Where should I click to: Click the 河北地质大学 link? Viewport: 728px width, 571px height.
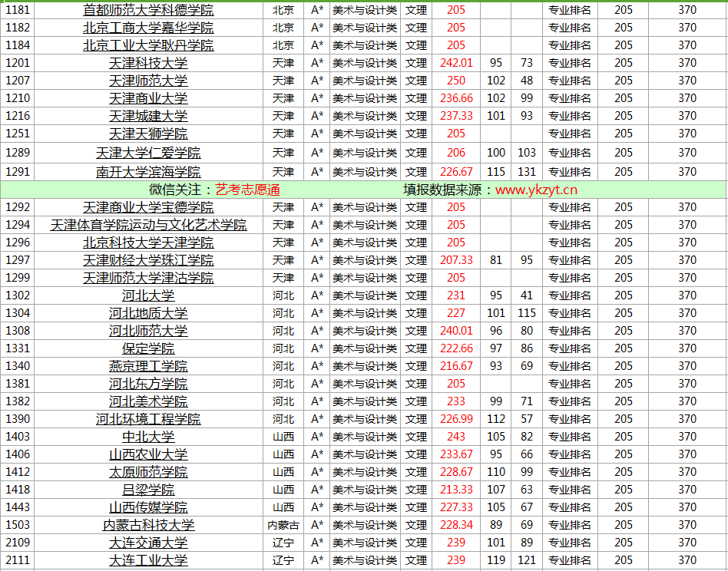(x=148, y=313)
